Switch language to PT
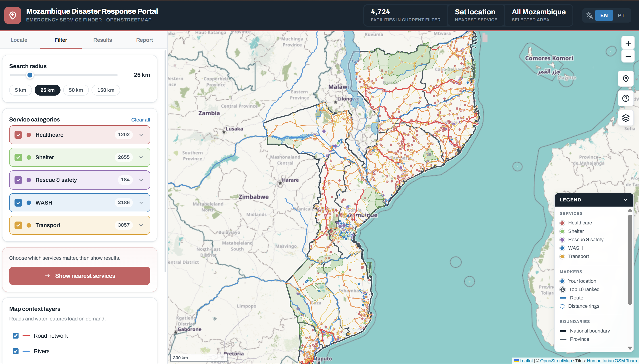Screen dimensions: 639x364 coord(621,15)
